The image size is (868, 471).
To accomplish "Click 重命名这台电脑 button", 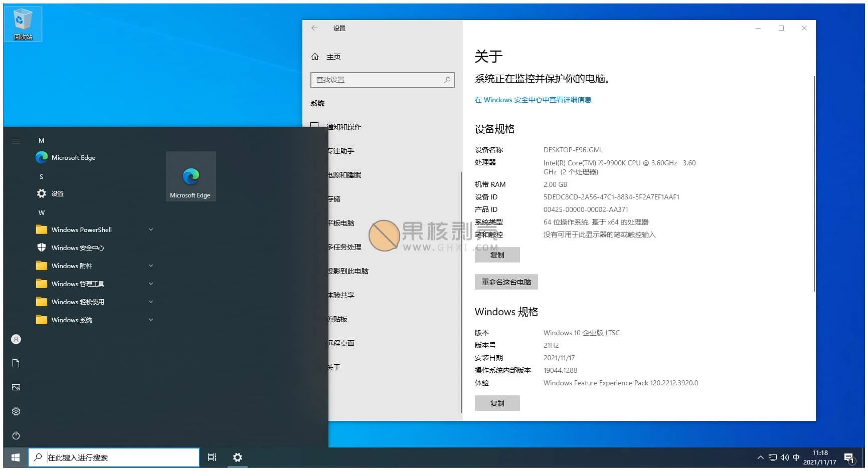I will [x=506, y=282].
